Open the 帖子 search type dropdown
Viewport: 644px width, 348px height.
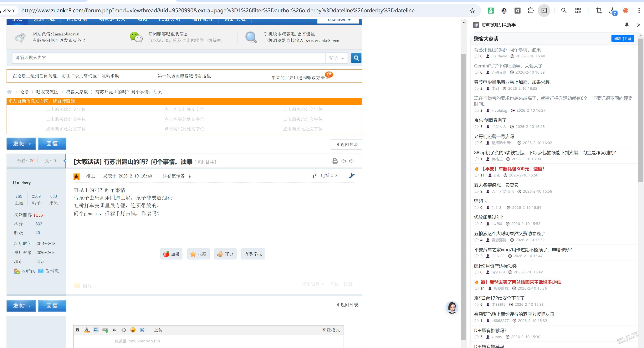[336, 58]
